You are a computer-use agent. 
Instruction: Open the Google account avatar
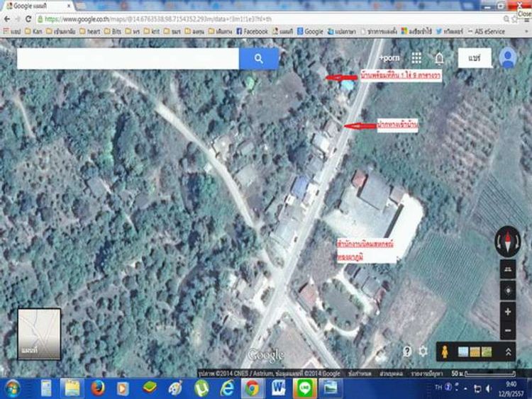point(508,58)
